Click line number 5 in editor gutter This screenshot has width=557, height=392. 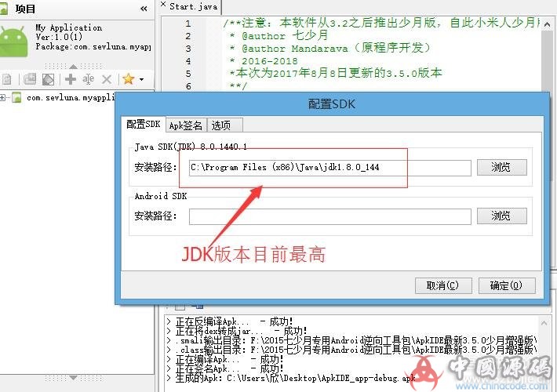pos(188,74)
